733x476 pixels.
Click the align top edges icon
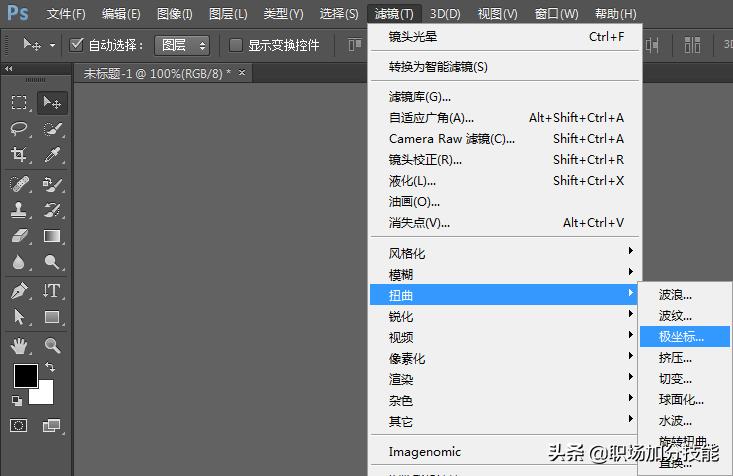tap(355, 45)
